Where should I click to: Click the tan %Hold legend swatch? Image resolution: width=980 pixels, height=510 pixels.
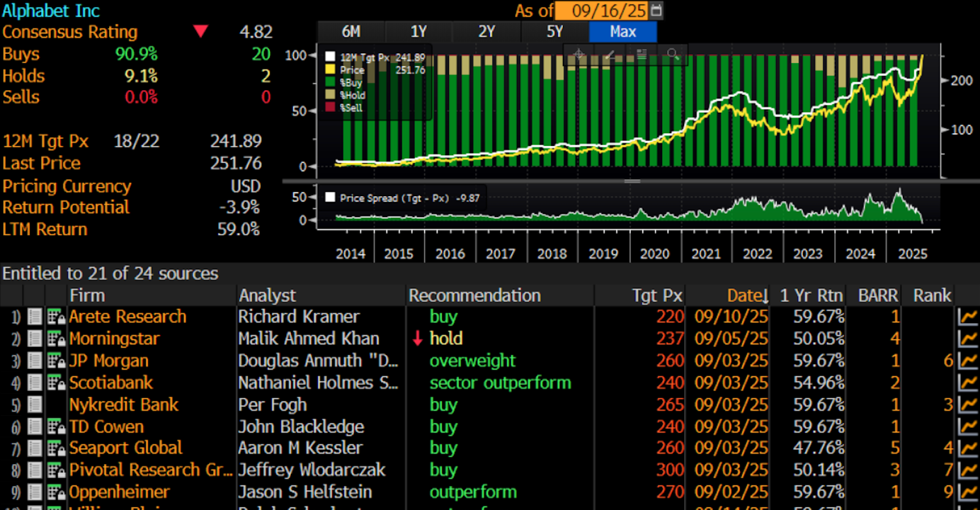tap(330, 94)
